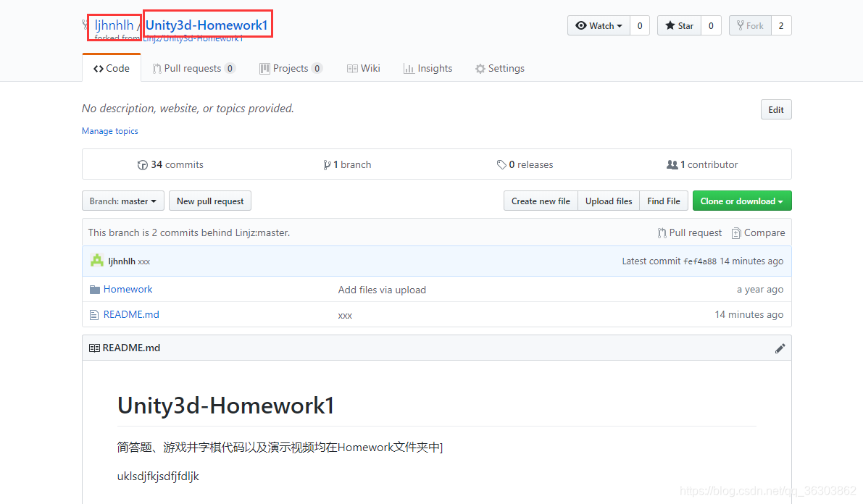Click the Wiki tab book icon
Viewport: 863px width, 504px height.
(x=352, y=69)
